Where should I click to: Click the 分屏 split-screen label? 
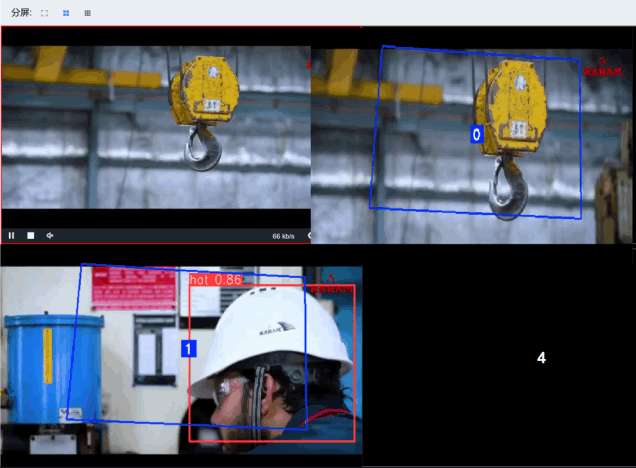pos(20,13)
